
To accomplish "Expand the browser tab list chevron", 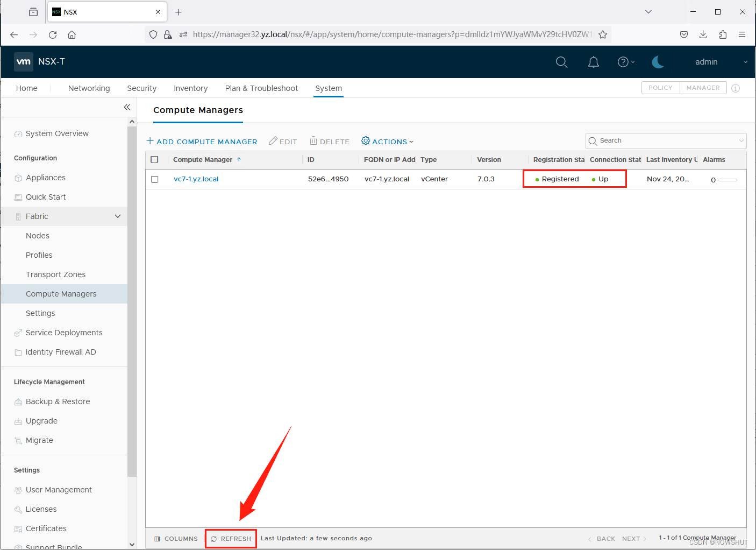I will pyautogui.click(x=648, y=12).
